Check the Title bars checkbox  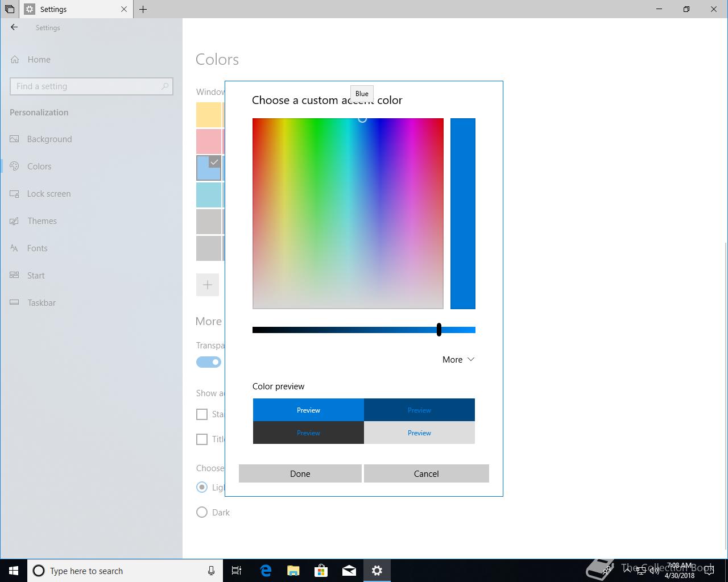[x=202, y=439]
